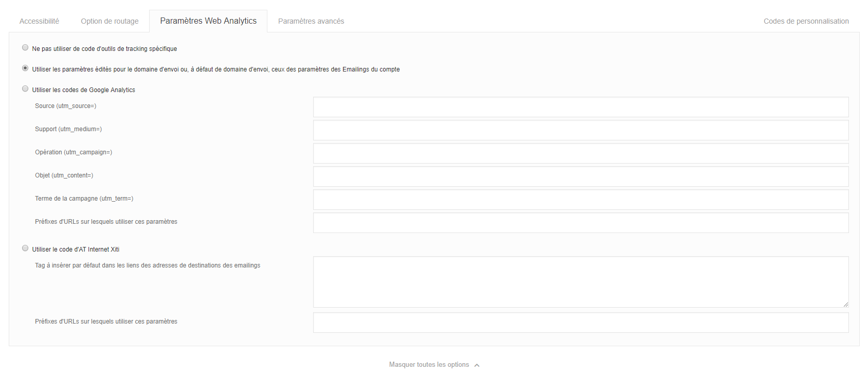Switch to the Accessibilité tab
This screenshot has height=374, width=868.
(39, 21)
